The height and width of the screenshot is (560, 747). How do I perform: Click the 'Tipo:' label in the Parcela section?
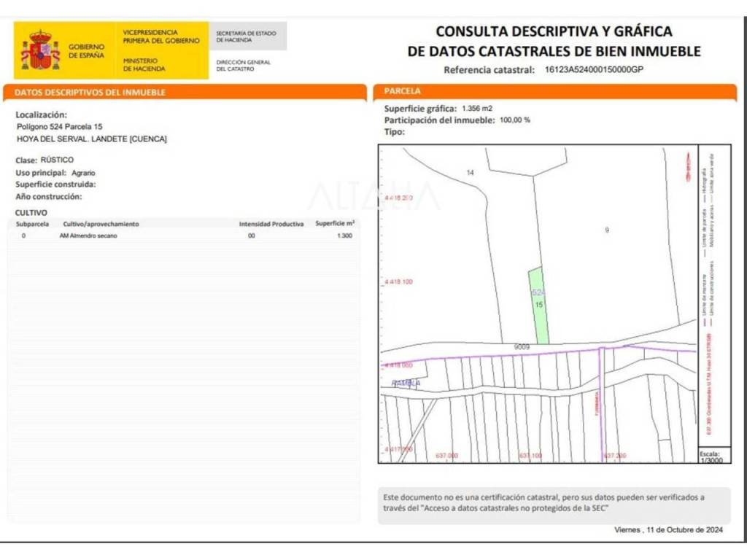pos(395,132)
